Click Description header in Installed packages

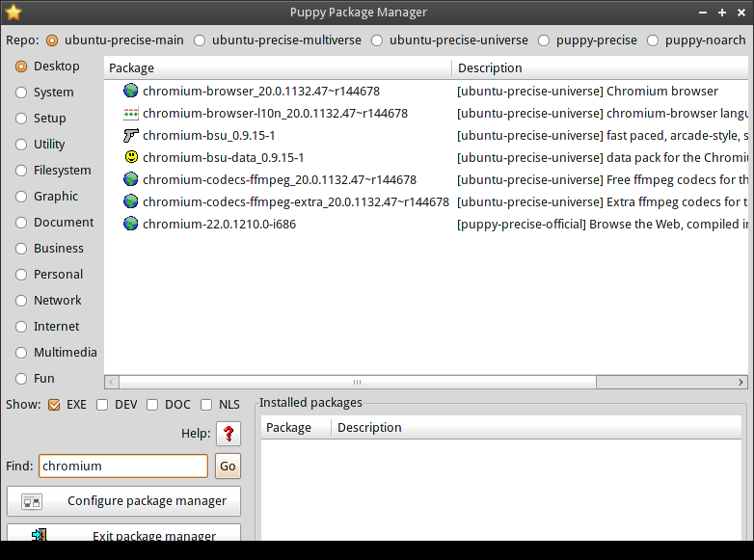pos(537,428)
